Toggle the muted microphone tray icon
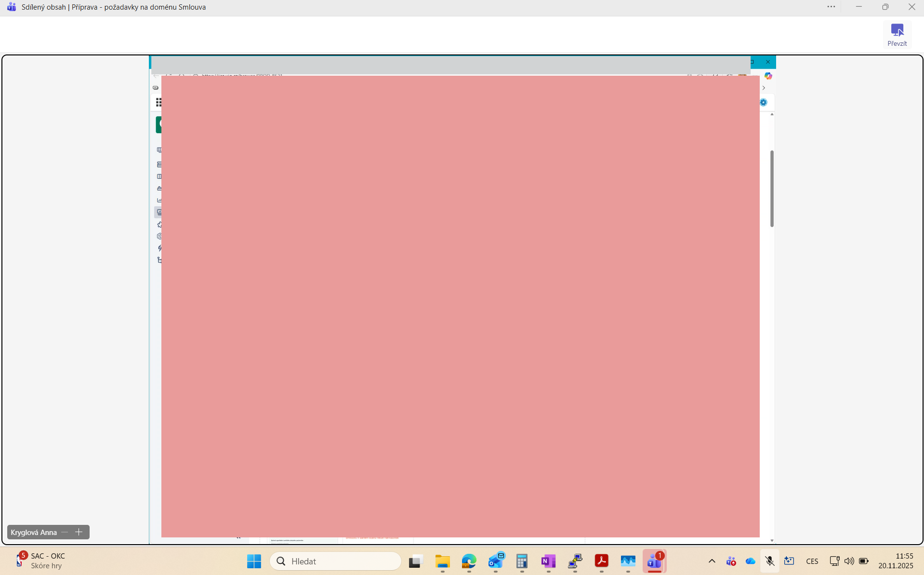Viewport: 924px width, 575px height. [769, 561]
